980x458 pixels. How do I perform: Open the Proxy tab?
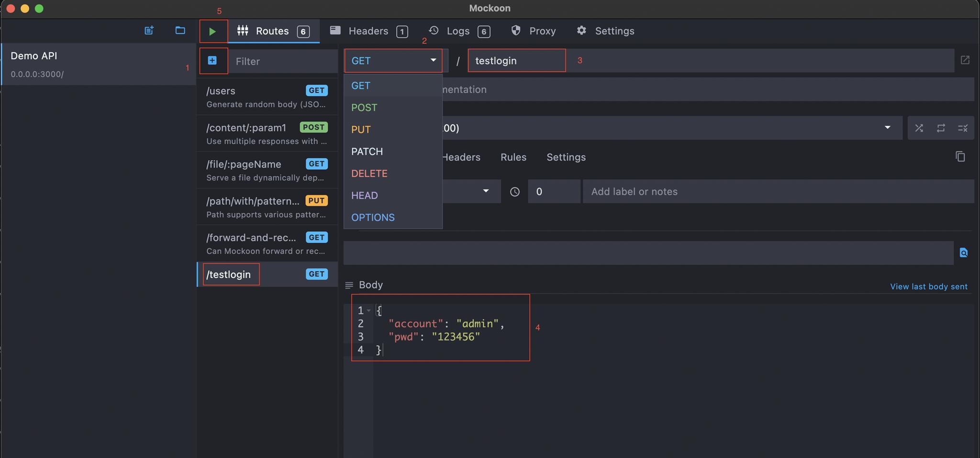point(533,31)
